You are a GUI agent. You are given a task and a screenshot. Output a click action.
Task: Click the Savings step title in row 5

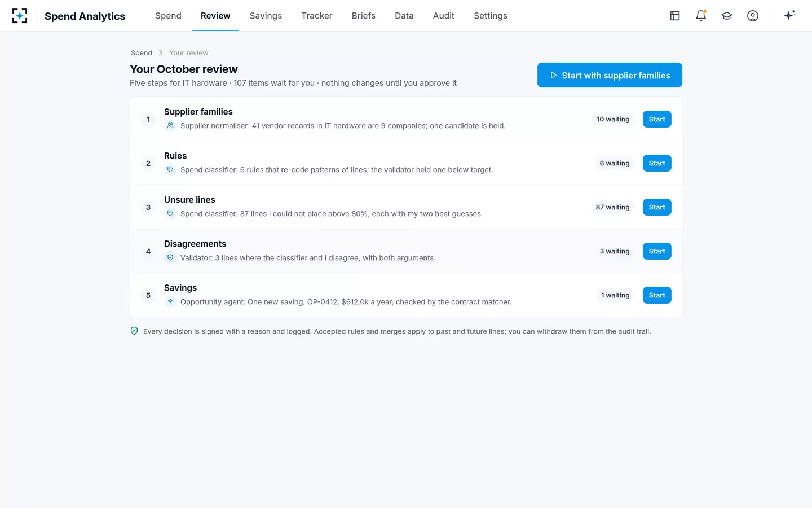tap(180, 288)
